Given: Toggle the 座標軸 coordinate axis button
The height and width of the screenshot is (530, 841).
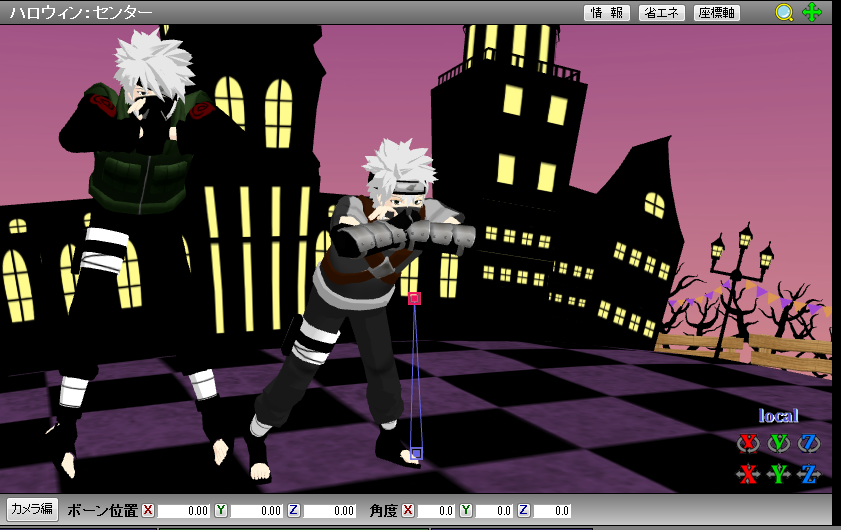Looking at the screenshot, I should (x=717, y=12).
